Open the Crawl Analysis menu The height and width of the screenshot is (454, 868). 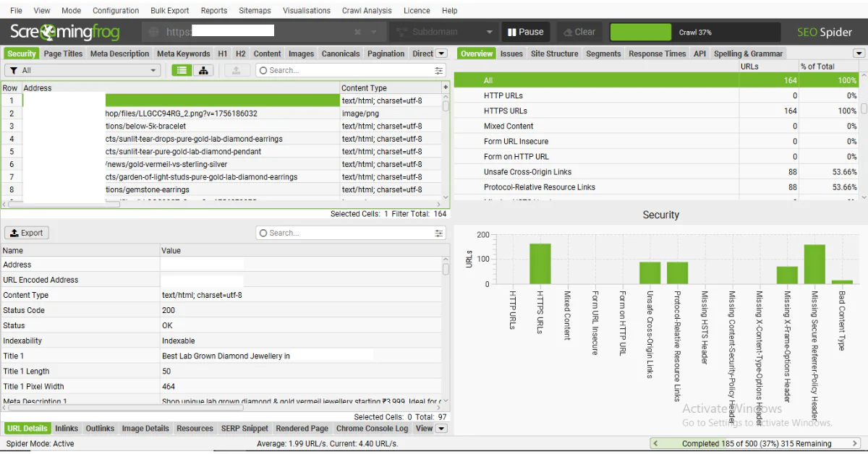pos(366,11)
